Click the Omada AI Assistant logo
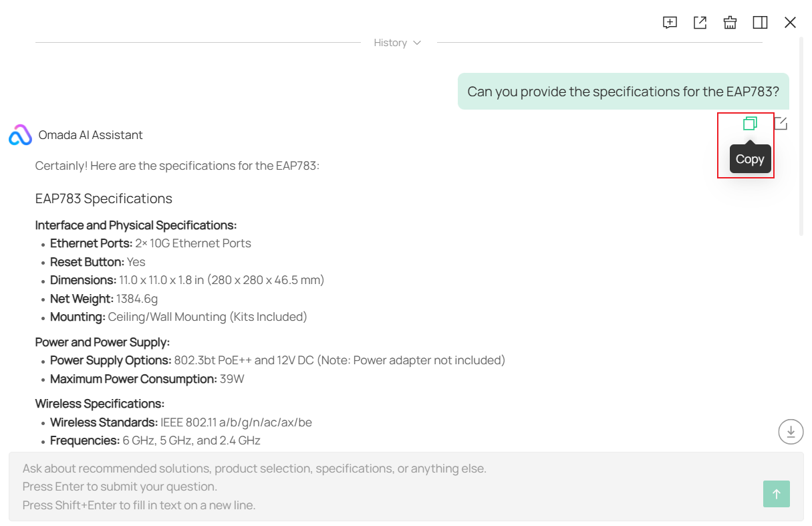Image resolution: width=812 pixels, height=526 pixels. tap(20, 135)
